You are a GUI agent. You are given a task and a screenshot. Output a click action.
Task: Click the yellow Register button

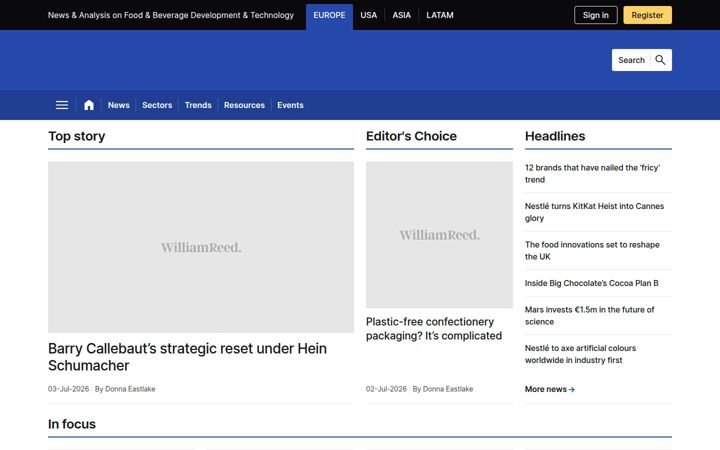647,15
